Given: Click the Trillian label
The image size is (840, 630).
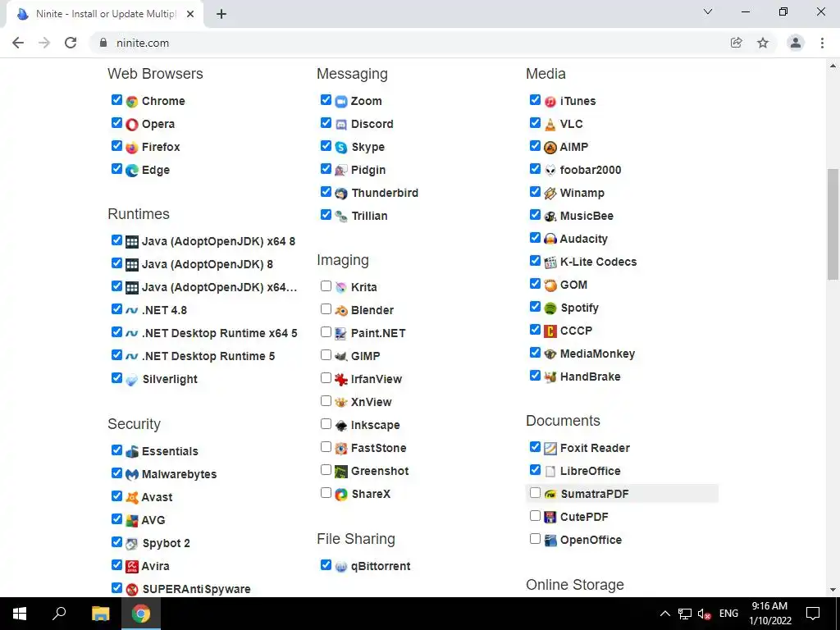Looking at the screenshot, I should point(369,216).
